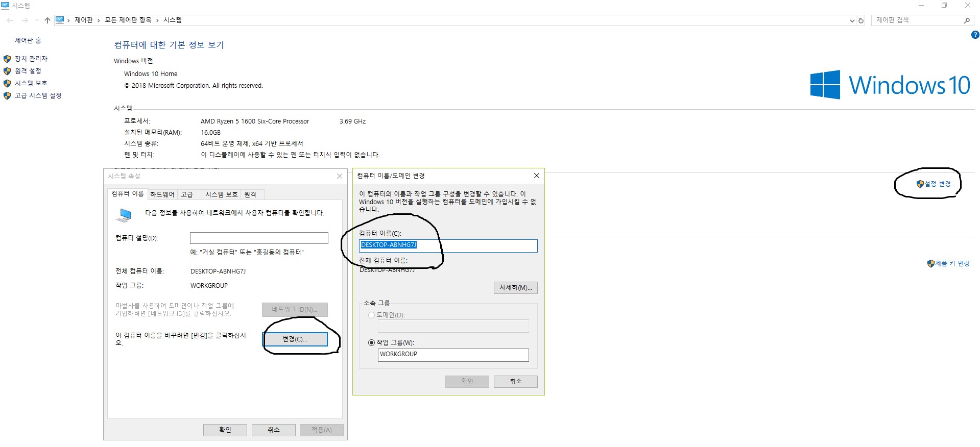Expand the address bar history dropdown

tap(852, 20)
